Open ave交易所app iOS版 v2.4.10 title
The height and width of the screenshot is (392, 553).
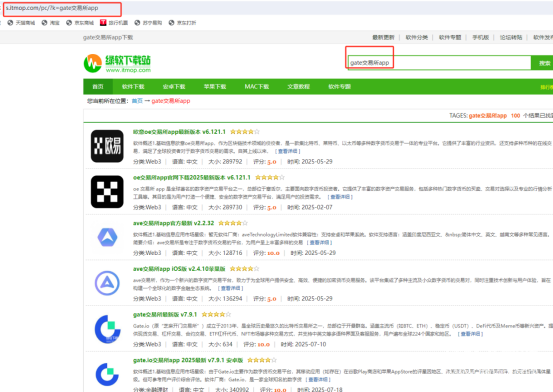(x=179, y=269)
